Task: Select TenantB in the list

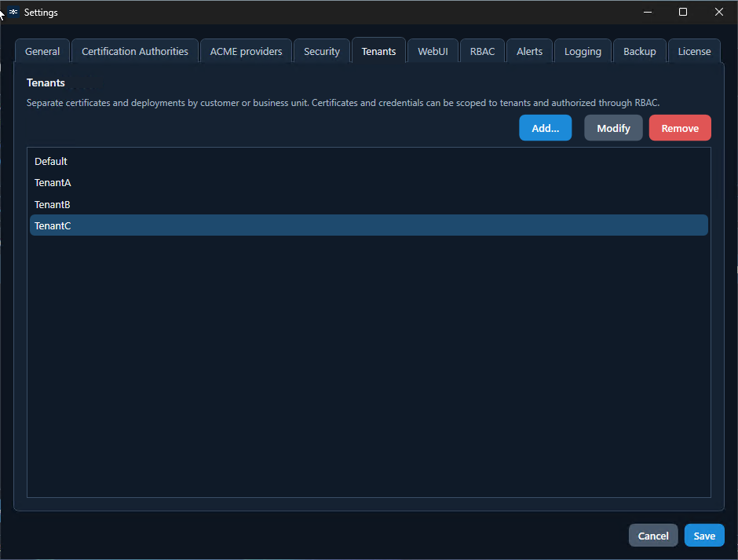Action: (x=369, y=204)
